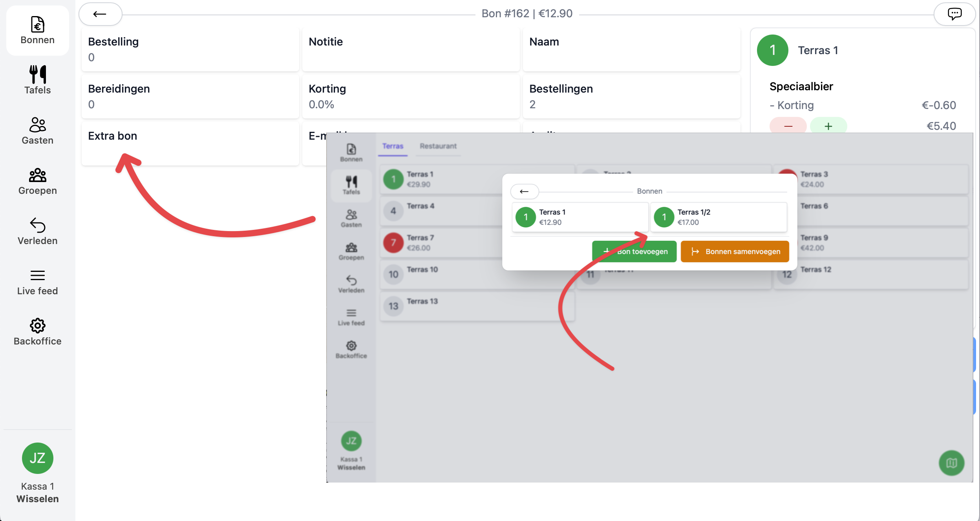Screen dimensions: 980x521
Task: Click the green Terras 1 table badge
Action: pos(772,50)
